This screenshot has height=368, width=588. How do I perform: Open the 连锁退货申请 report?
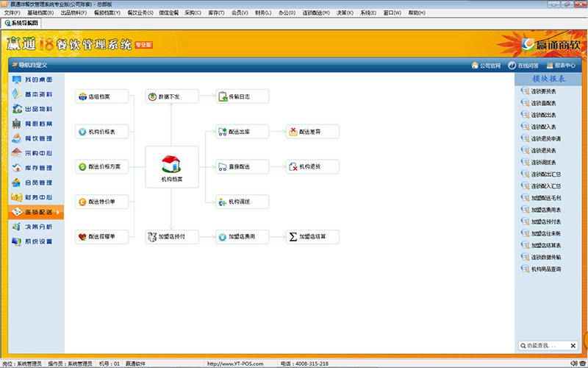point(545,138)
